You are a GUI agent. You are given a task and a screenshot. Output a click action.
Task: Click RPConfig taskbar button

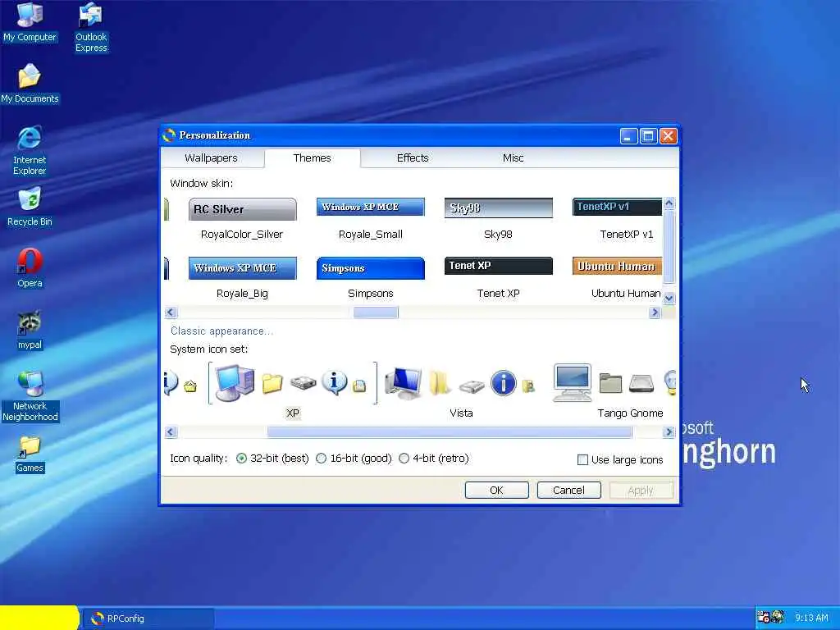point(148,619)
